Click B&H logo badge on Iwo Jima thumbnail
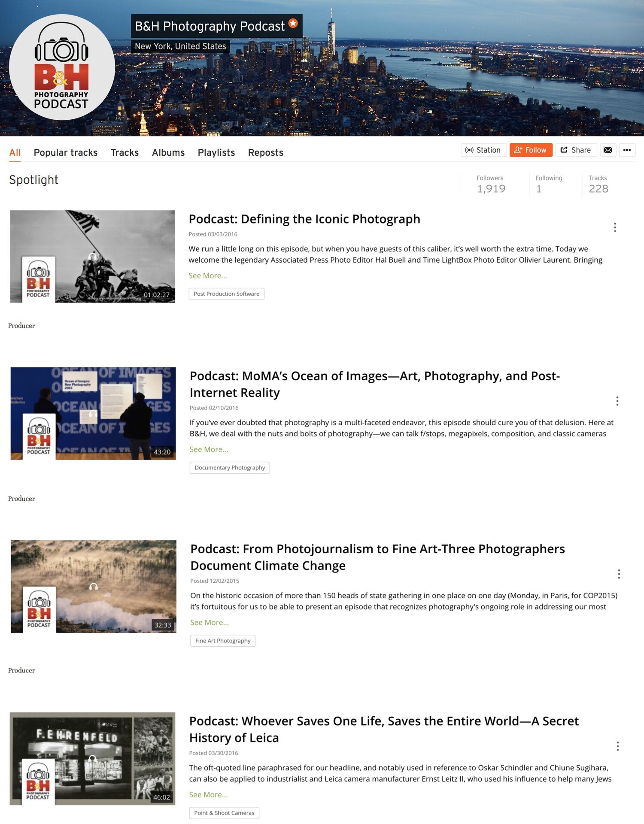644x824 pixels. tap(38, 279)
